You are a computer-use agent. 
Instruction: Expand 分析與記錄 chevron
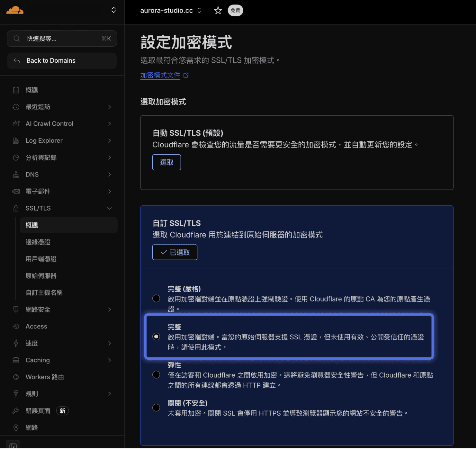(110, 157)
